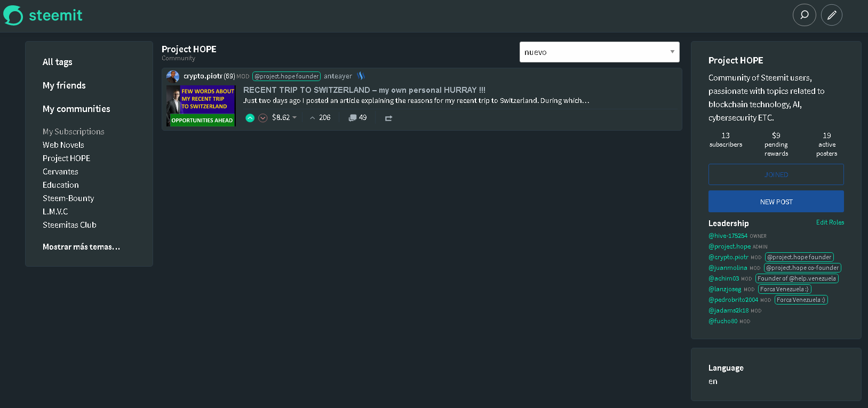868x408 pixels.
Task: Open 13 subscribers count
Action: point(726,140)
